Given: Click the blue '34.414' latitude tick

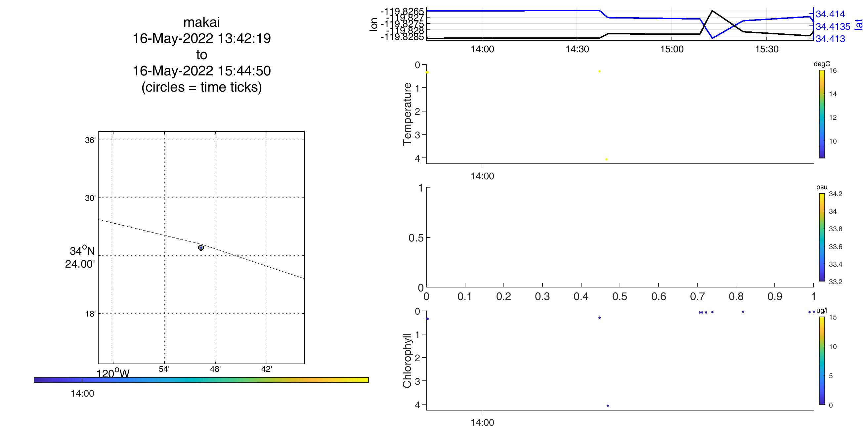Looking at the screenshot, I should click(x=830, y=14).
